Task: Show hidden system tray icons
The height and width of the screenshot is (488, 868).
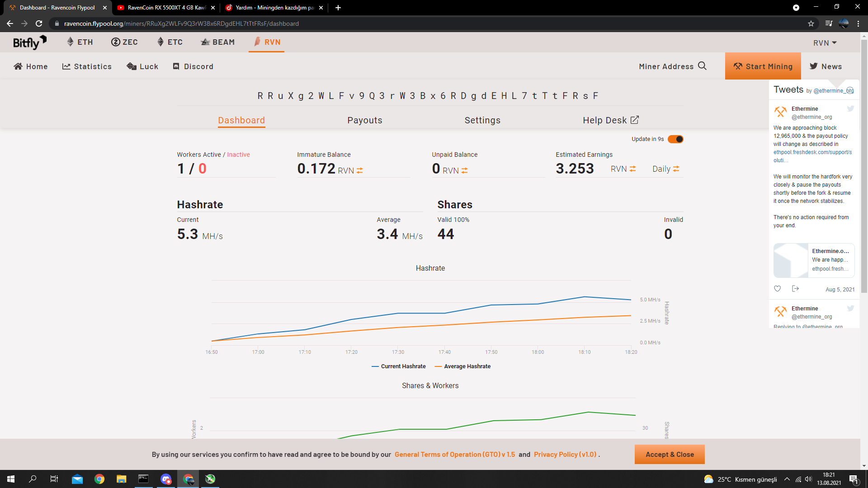Action: point(787,479)
